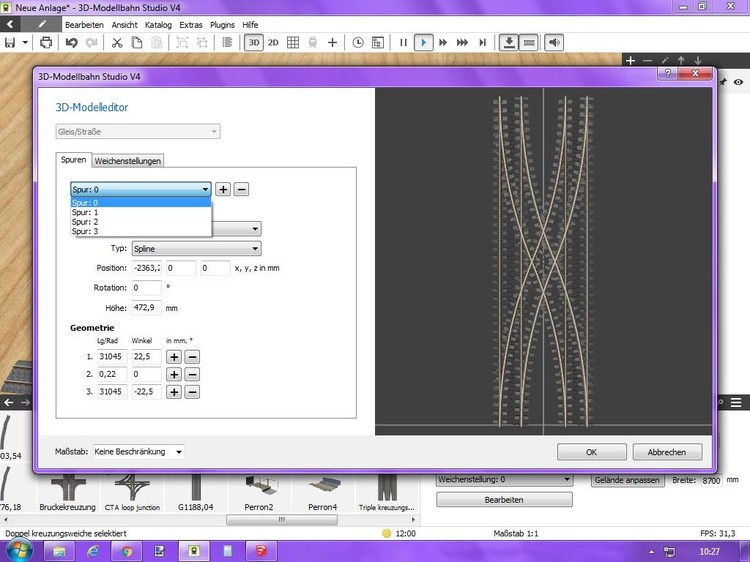Click the Höhe input field
The width and height of the screenshot is (750, 562).
point(146,308)
